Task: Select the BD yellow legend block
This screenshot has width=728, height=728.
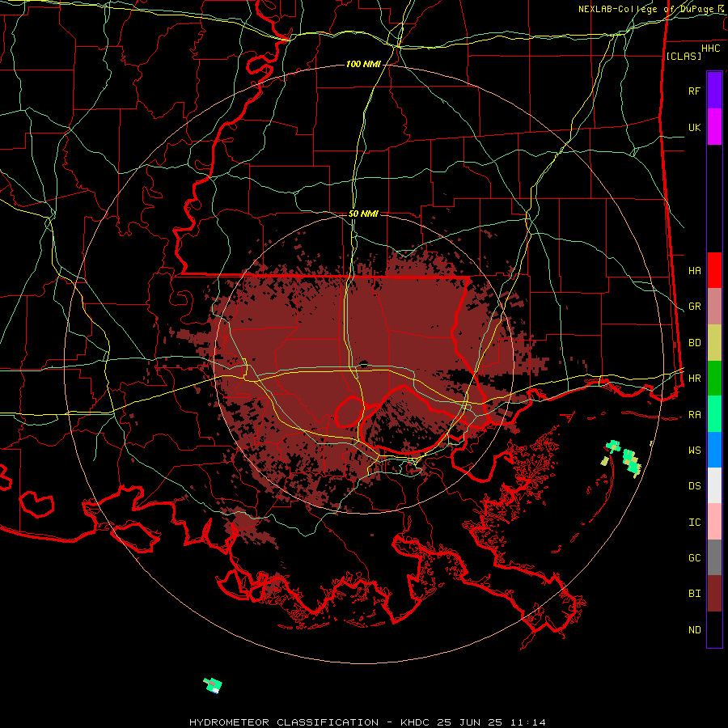Action: click(x=714, y=343)
